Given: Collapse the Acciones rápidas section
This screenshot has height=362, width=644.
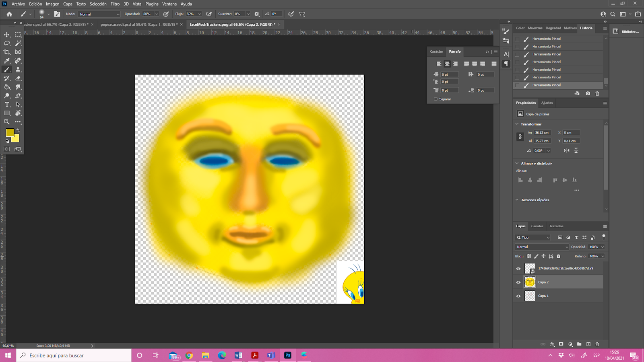Looking at the screenshot, I should (x=517, y=200).
